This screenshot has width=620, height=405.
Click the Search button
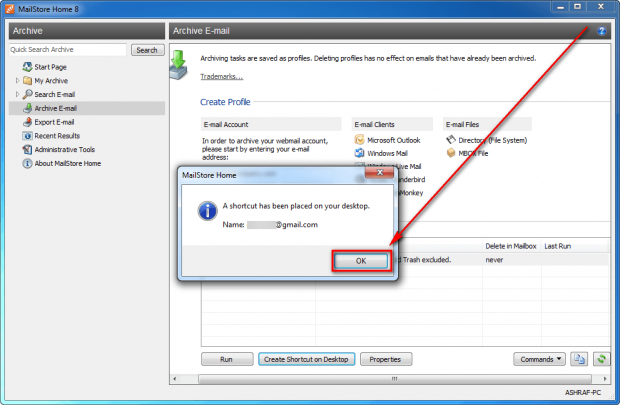(x=147, y=50)
